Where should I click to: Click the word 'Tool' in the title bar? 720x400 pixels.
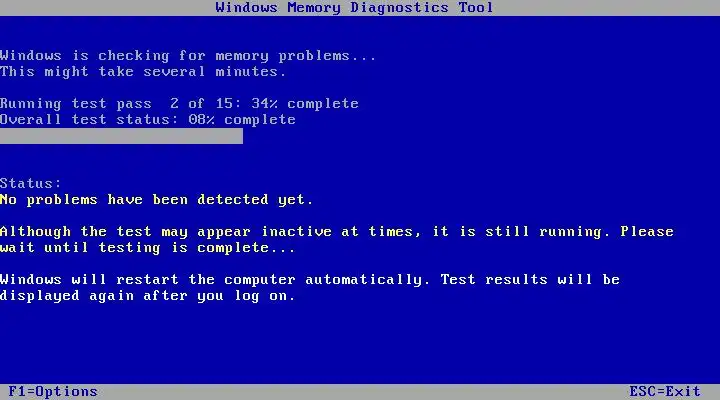tap(475, 8)
